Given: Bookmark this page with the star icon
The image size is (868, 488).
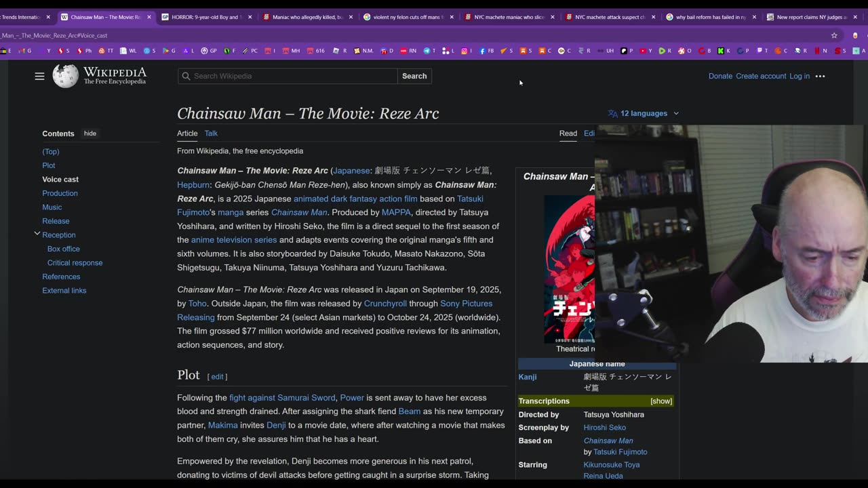Looking at the screenshot, I should point(834,35).
